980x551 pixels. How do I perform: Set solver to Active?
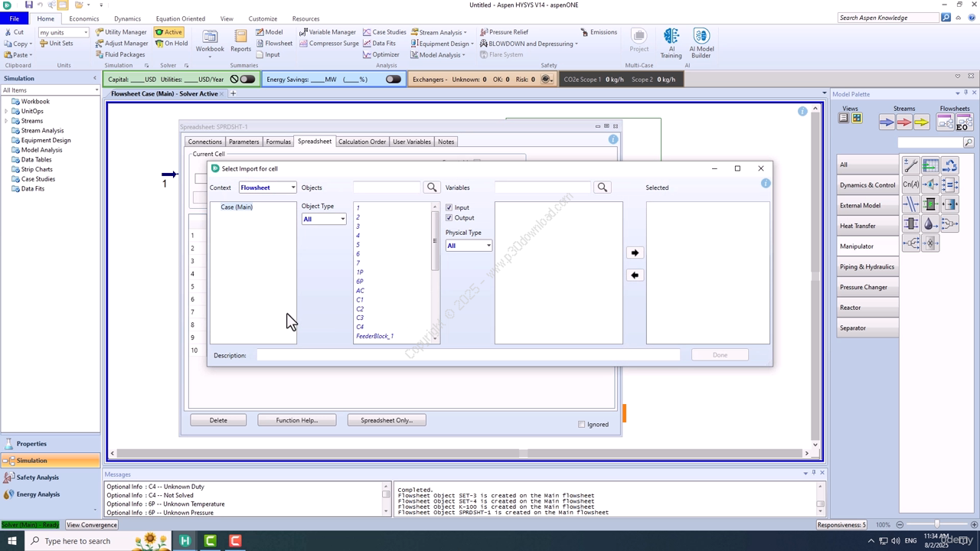click(x=168, y=32)
